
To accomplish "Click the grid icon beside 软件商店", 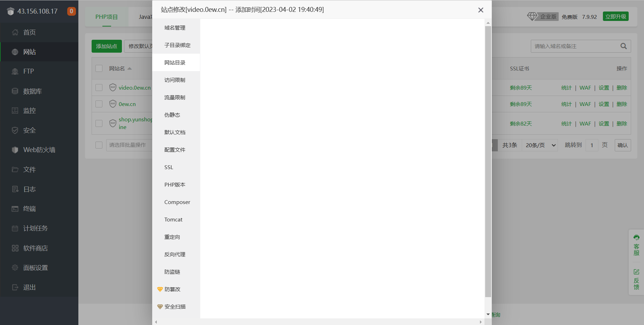I will [x=15, y=248].
